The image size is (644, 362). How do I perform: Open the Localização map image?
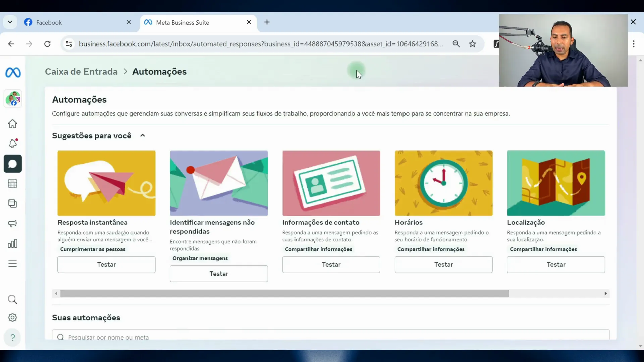tap(556, 183)
